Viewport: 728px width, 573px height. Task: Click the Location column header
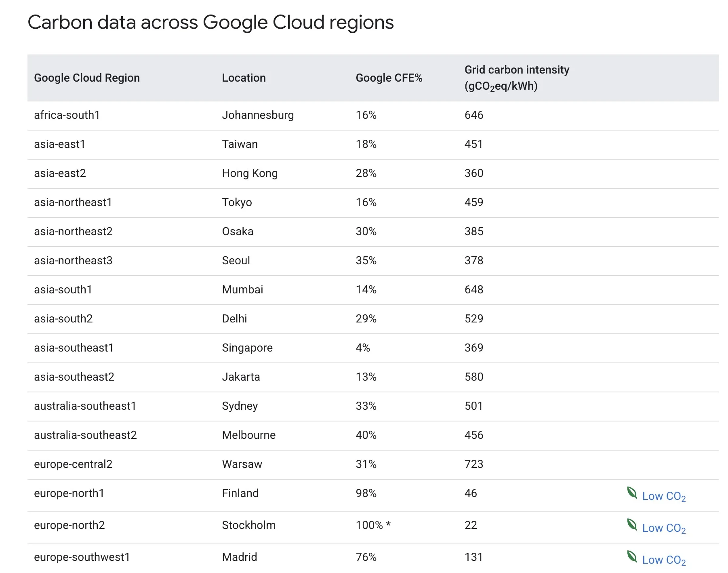click(244, 78)
